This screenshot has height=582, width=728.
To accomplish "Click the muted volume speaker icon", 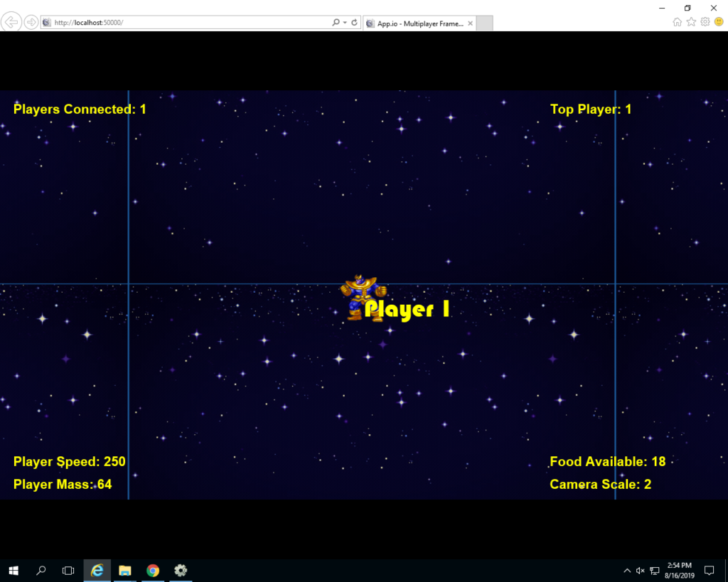I will click(x=641, y=571).
